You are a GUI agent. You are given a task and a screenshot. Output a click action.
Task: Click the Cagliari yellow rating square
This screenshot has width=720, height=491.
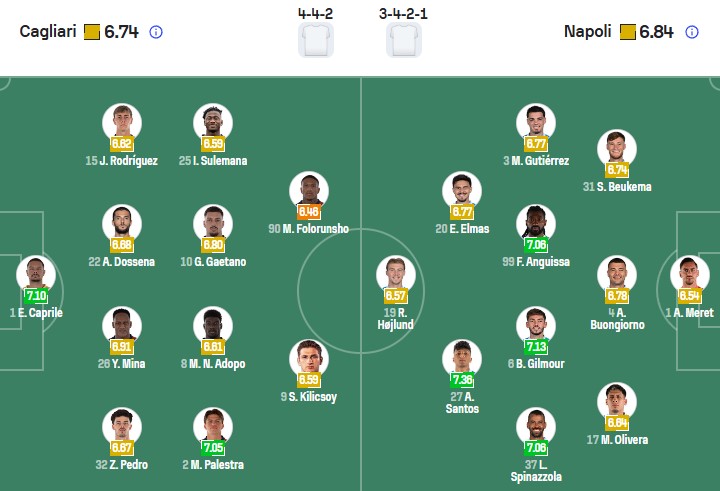[x=92, y=32]
